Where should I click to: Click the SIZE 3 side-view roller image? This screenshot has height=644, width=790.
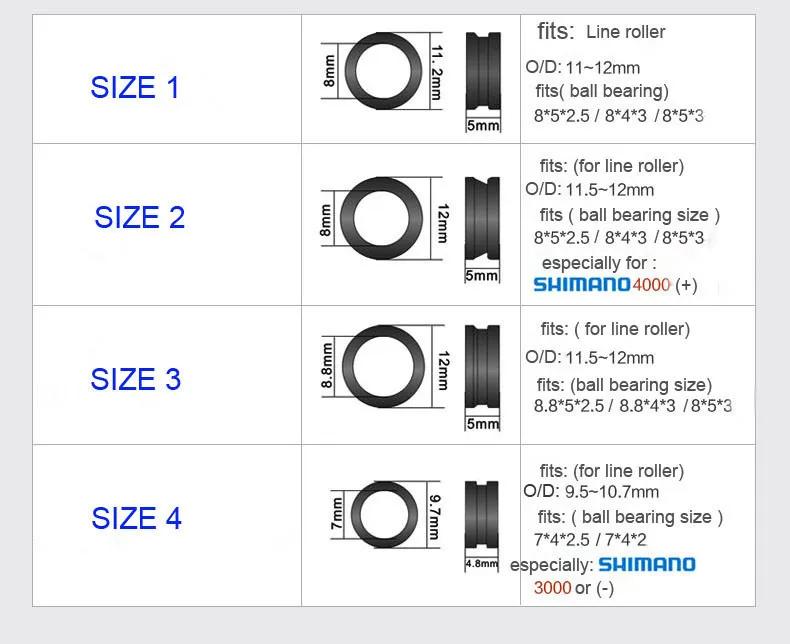(482, 367)
